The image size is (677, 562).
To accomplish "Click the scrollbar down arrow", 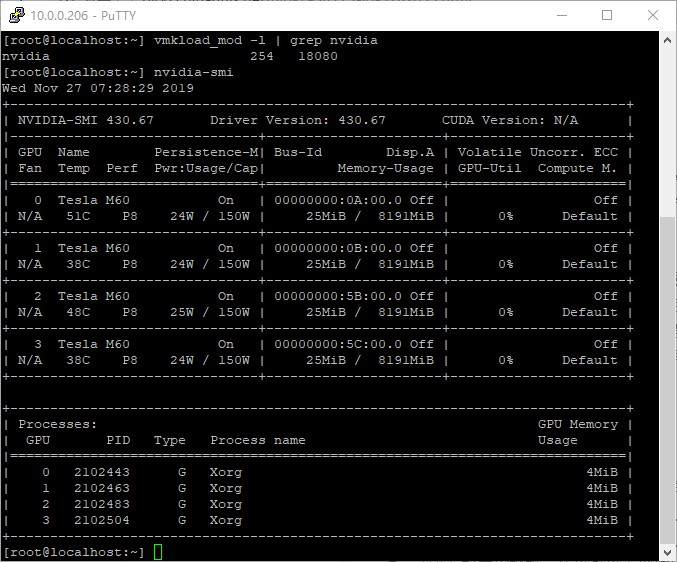I will tap(668, 553).
